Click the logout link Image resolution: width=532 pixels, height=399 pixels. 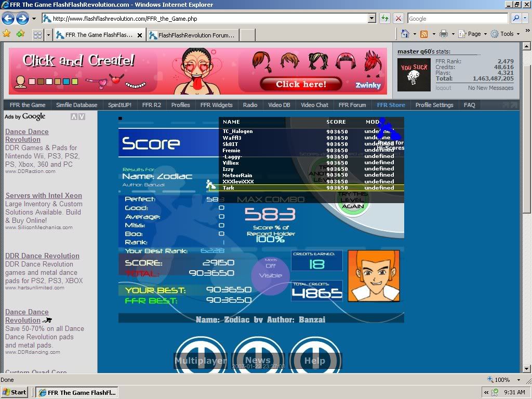pyautogui.click(x=443, y=88)
